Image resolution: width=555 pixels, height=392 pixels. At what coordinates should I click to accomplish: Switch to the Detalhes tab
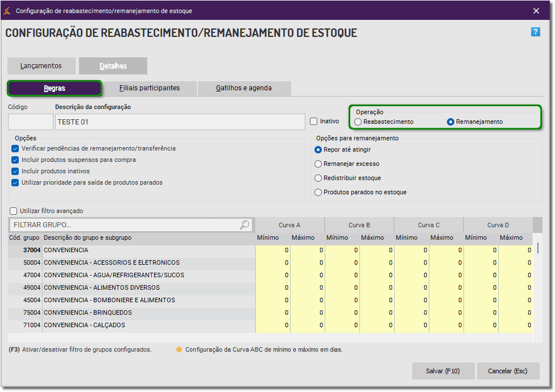click(113, 66)
